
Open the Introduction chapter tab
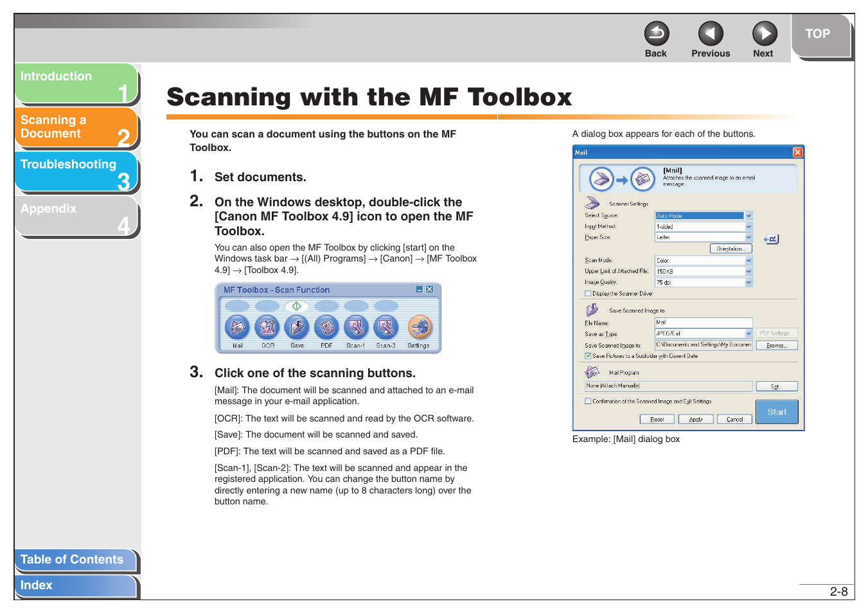(x=76, y=84)
